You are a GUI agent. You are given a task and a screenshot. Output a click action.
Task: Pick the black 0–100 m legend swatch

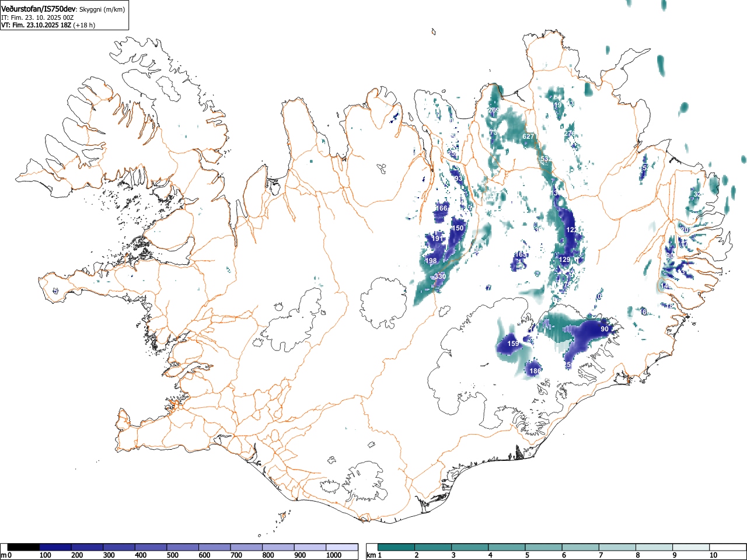tap(23, 547)
